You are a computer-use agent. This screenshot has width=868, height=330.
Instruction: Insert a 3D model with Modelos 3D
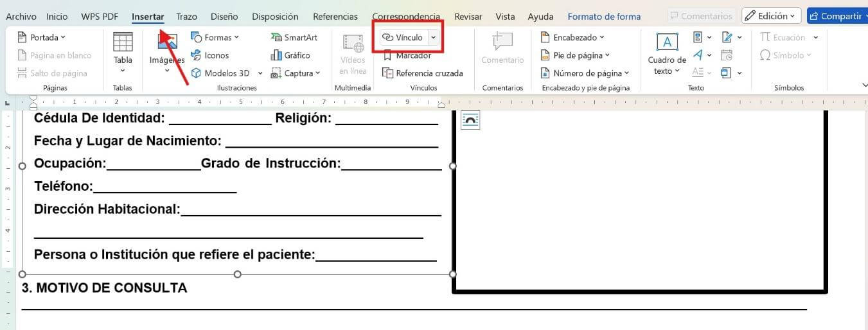(x=221, y=73)
